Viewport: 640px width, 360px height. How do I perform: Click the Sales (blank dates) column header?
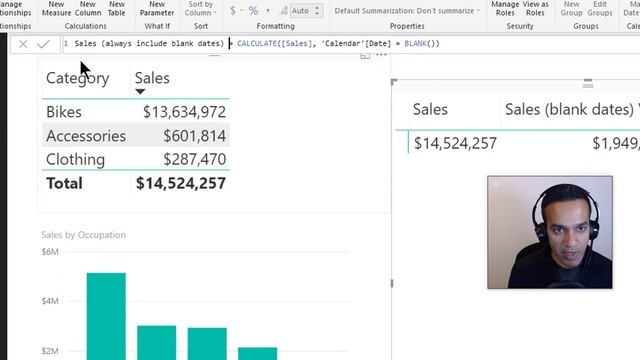click(569, 109)
